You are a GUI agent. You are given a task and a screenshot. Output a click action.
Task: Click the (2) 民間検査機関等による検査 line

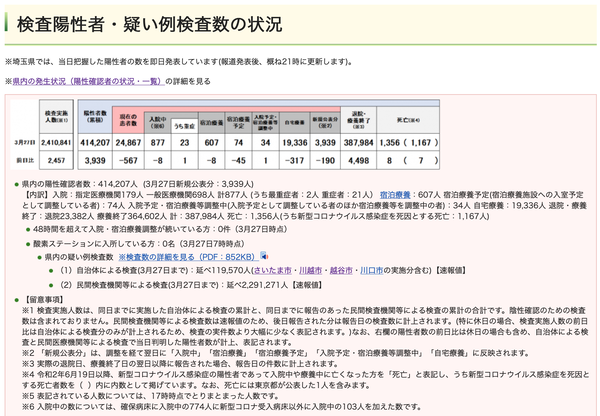click(191, 285)
